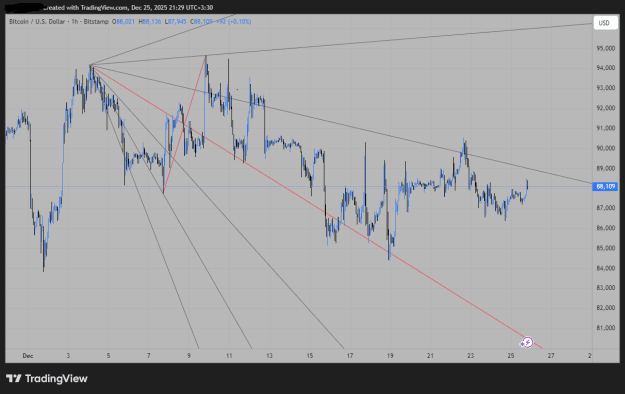Click the 21 date label on time axis

tap(430, 356)
